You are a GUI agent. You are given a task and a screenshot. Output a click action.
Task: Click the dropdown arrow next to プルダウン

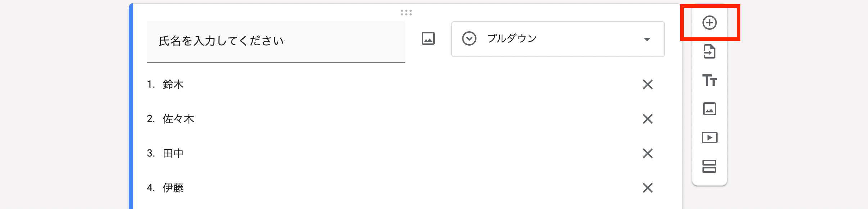(x=647, y=39)
